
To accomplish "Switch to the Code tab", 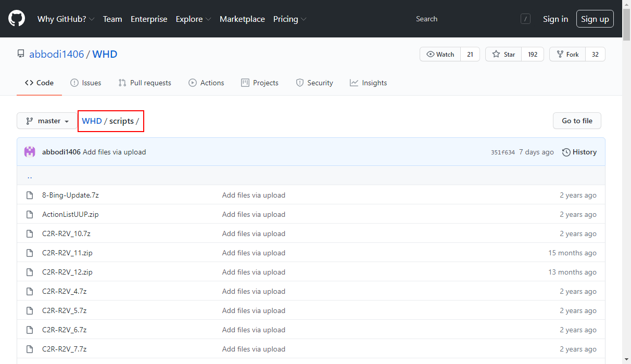I will click(x=39, y=83).
